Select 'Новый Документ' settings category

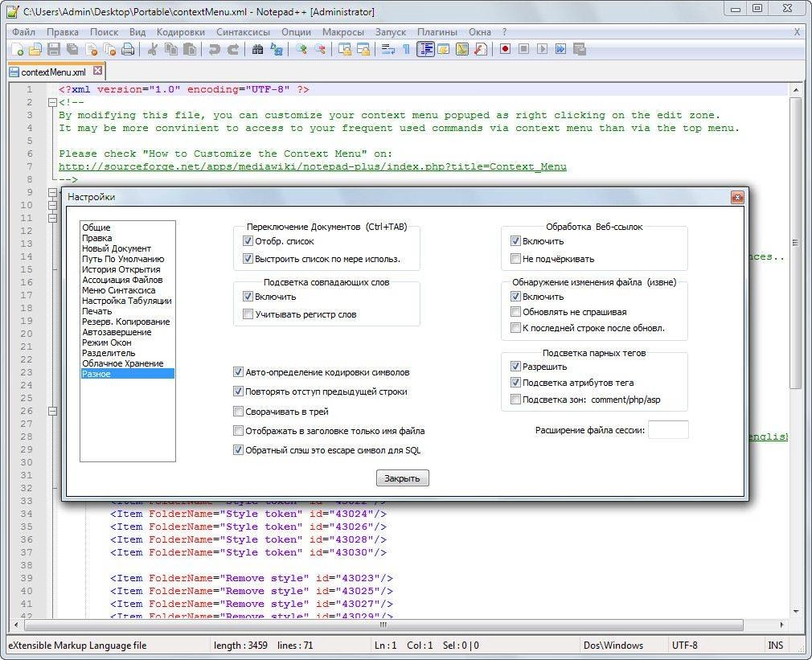(117, 248)
